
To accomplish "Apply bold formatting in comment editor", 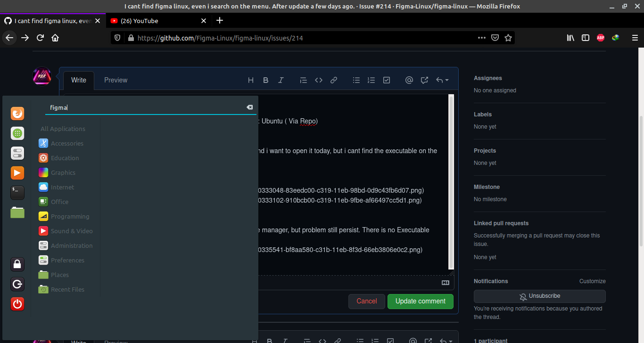I will pyautogui.click(x=266, y=80).
